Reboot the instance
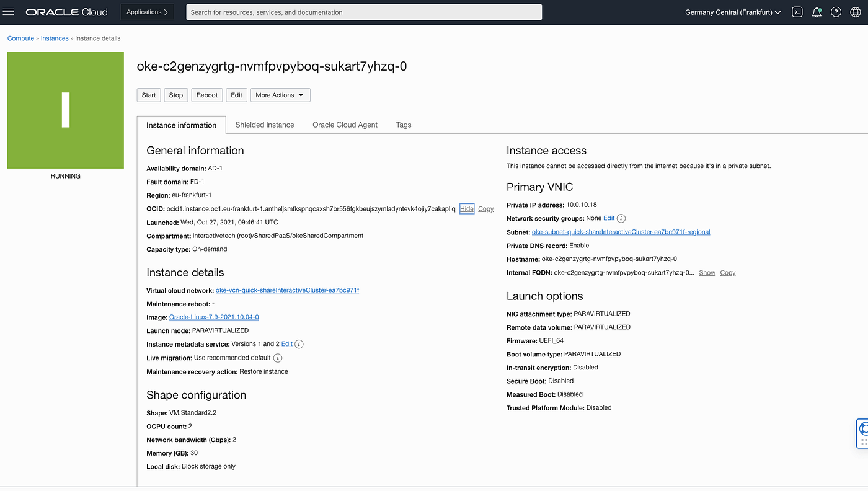Viewport: 868px width, 491px height. [x=207, y=95]
